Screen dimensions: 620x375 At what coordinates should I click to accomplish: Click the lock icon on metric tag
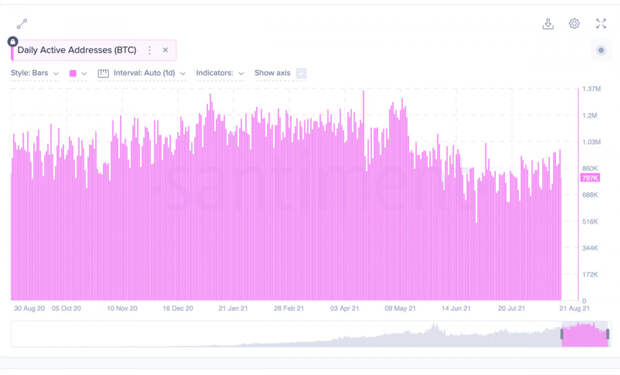(13, 42)
